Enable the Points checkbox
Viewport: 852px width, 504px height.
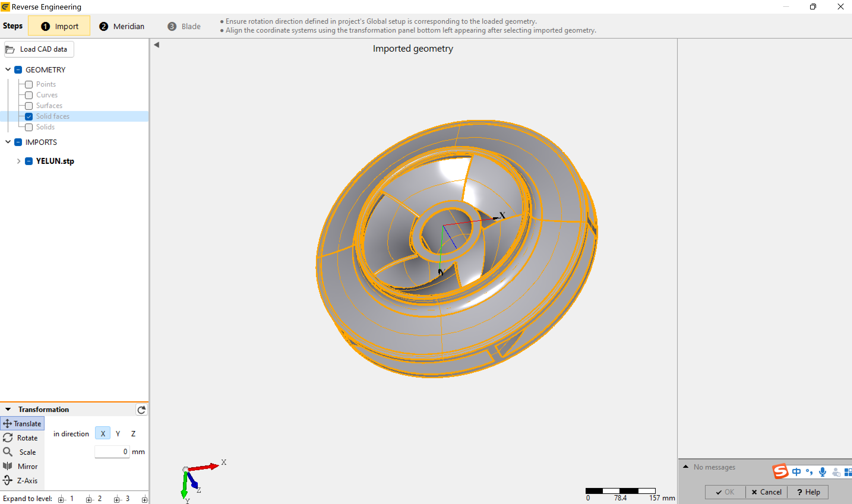(x=29, y=84)
